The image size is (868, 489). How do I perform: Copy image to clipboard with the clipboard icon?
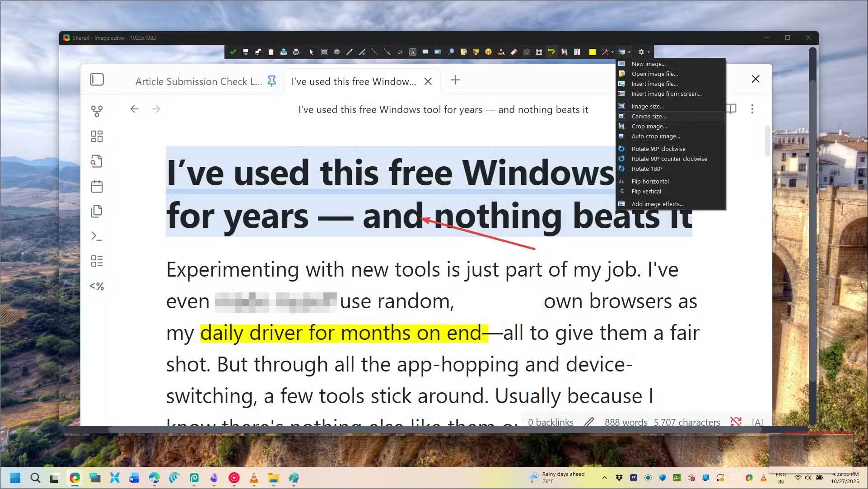point(271,52)
